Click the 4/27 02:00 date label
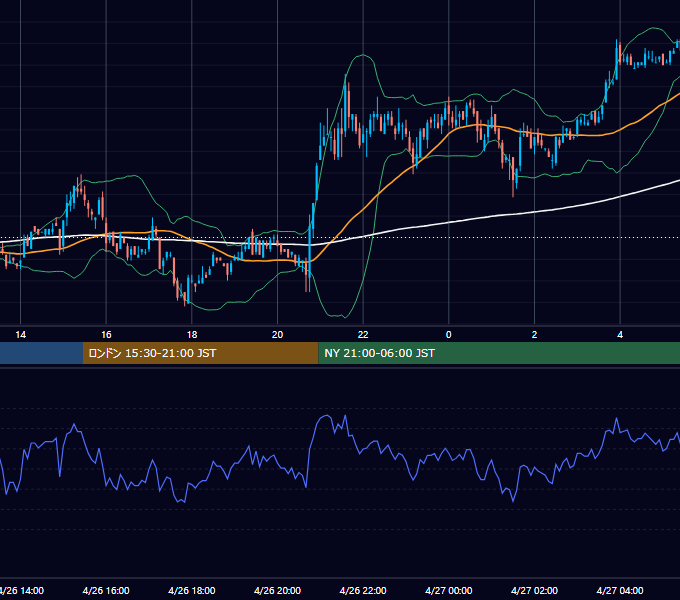This screenshot has width=680, height=600. (534, 591)
